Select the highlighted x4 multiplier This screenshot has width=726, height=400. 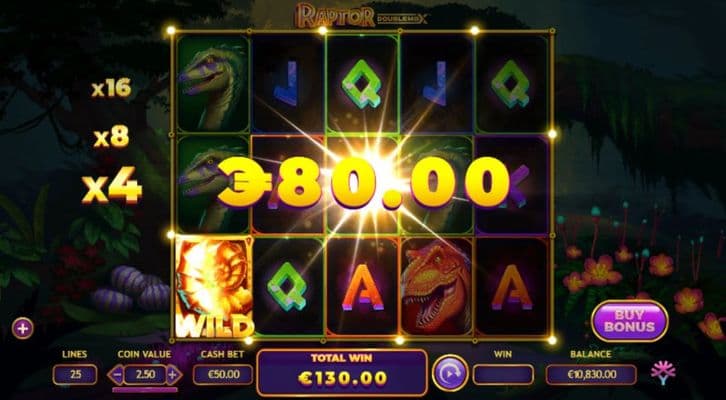[x=112, y=186]
